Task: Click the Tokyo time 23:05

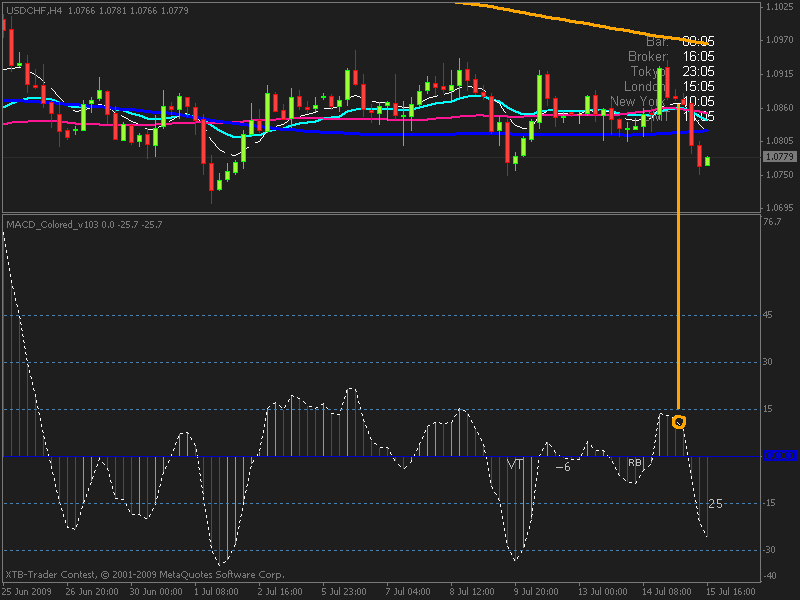Action: (x=698, y=71)
